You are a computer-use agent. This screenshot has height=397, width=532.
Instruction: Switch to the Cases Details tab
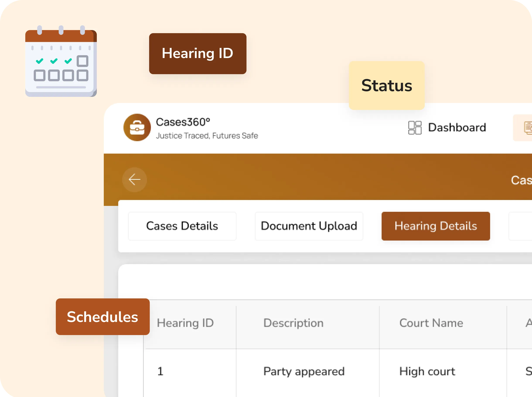pyautogui.click(x=182, y=226)
